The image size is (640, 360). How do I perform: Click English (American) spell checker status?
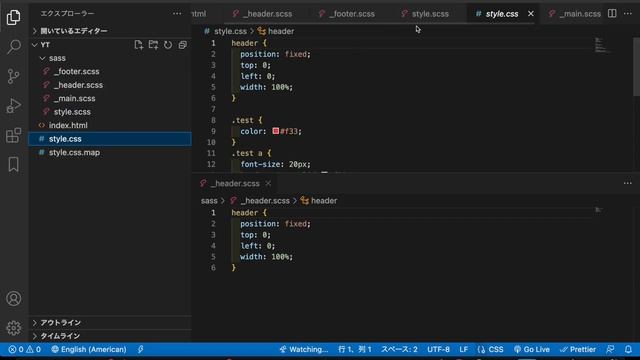coord(89,349)
